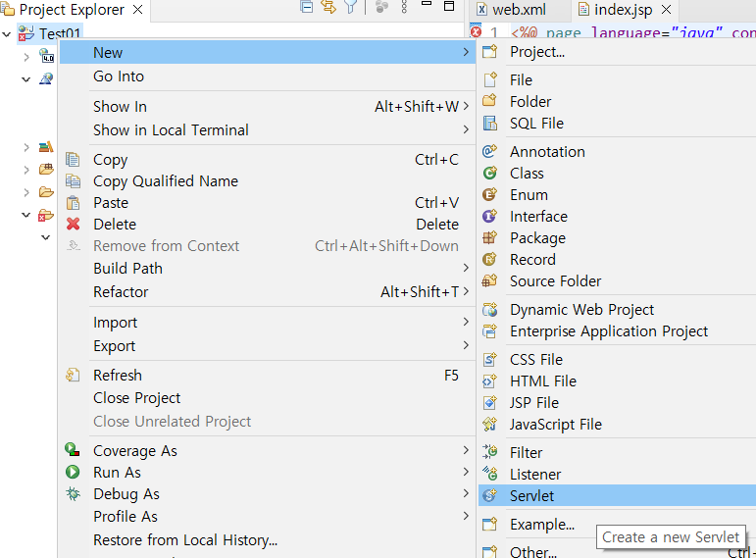Open the filter funnel icon in Project Explorer
The width and height of the screenshot is (756, 558).
pos(350,6)
